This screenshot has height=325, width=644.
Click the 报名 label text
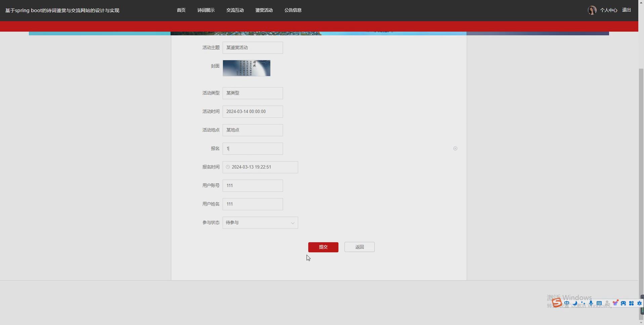pyautogui.click(x=215, y=148)
